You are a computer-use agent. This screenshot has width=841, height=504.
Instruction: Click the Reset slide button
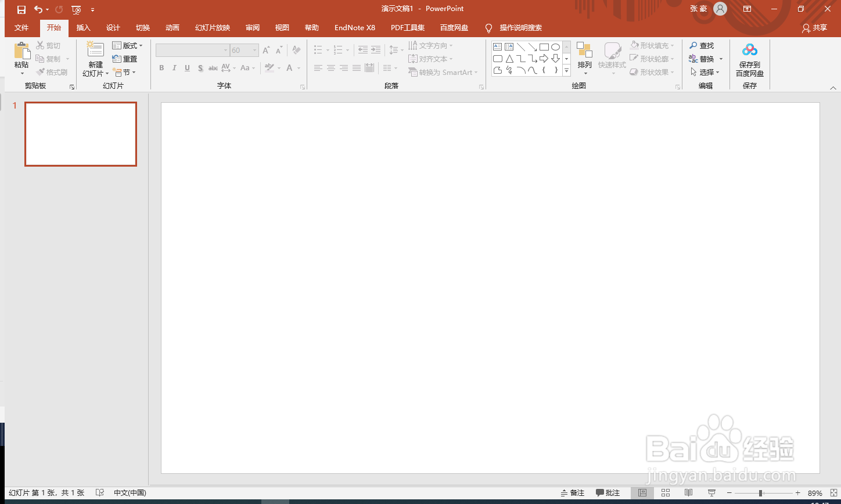[125, 59]
